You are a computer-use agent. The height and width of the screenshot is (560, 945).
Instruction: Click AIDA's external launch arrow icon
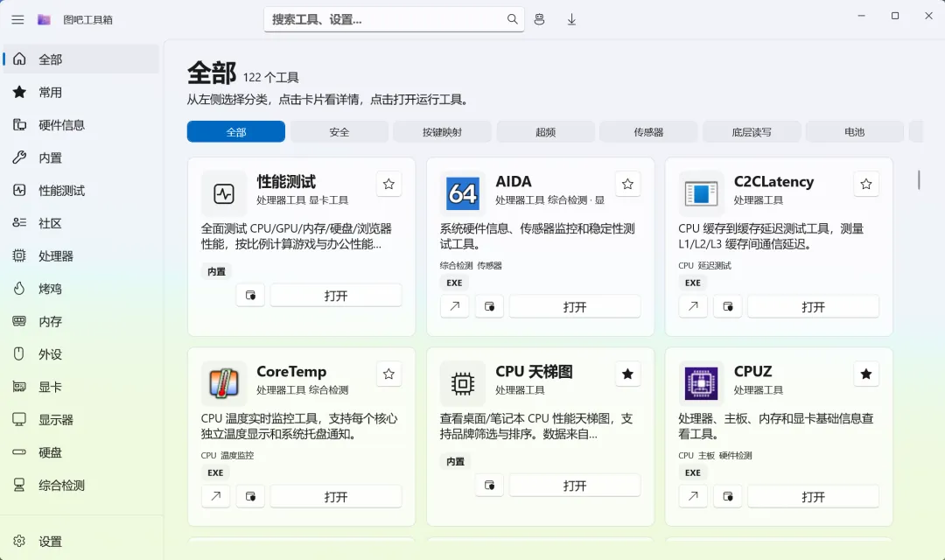[454, 306]
